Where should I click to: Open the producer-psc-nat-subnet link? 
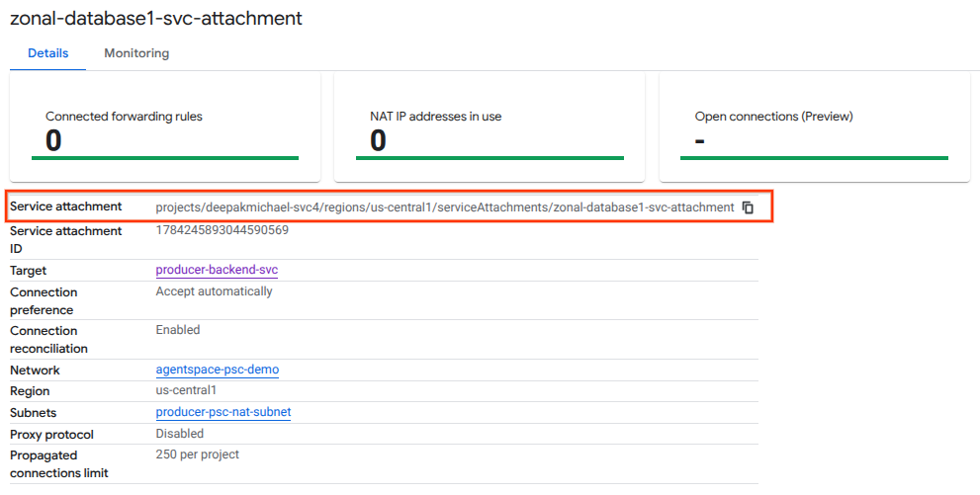[223, 412]
